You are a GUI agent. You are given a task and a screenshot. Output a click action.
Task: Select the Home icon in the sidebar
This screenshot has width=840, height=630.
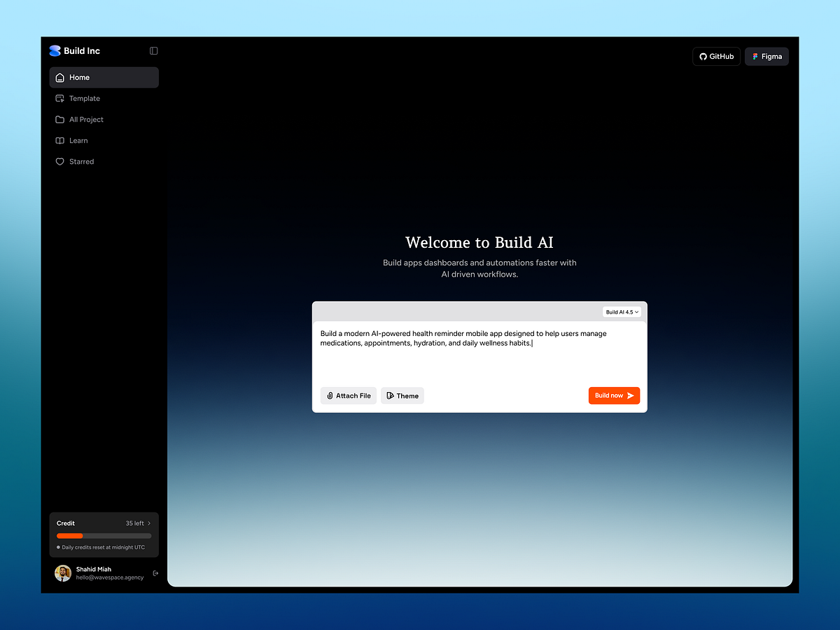[60, 77]
